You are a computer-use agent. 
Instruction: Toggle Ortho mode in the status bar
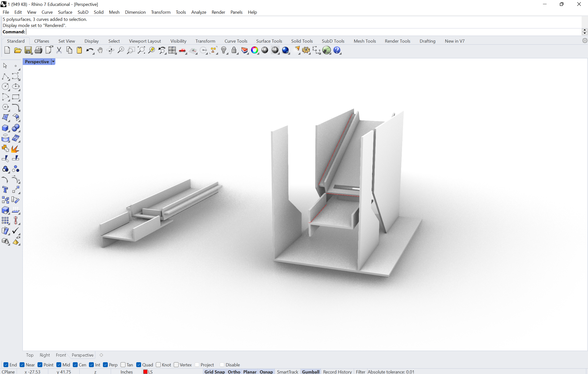point(234,372)
